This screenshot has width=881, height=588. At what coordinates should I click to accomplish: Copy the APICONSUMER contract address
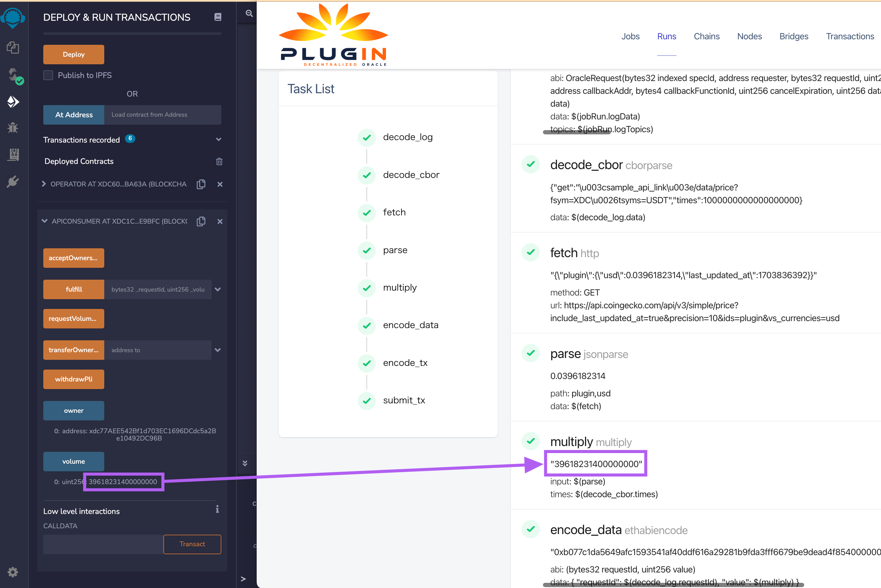point(201,221)
